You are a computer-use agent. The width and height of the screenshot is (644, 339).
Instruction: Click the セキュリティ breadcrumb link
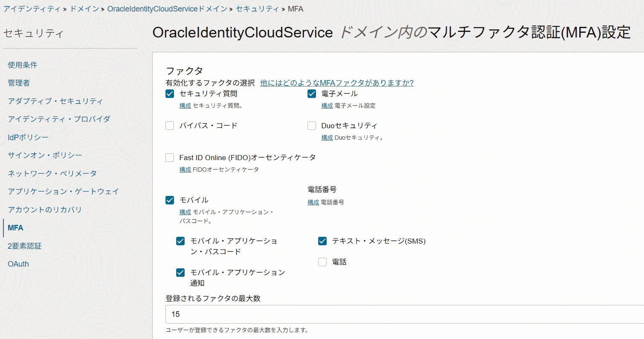click(257, 9)
